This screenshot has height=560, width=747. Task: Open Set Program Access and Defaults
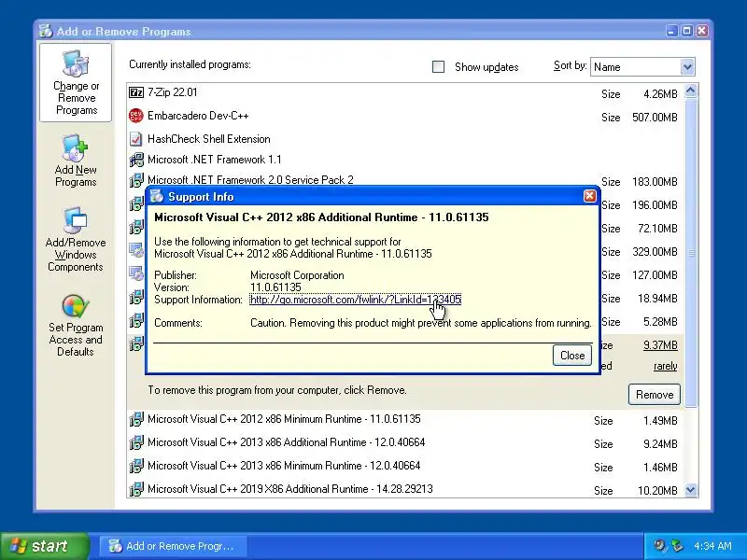(76, 325)
